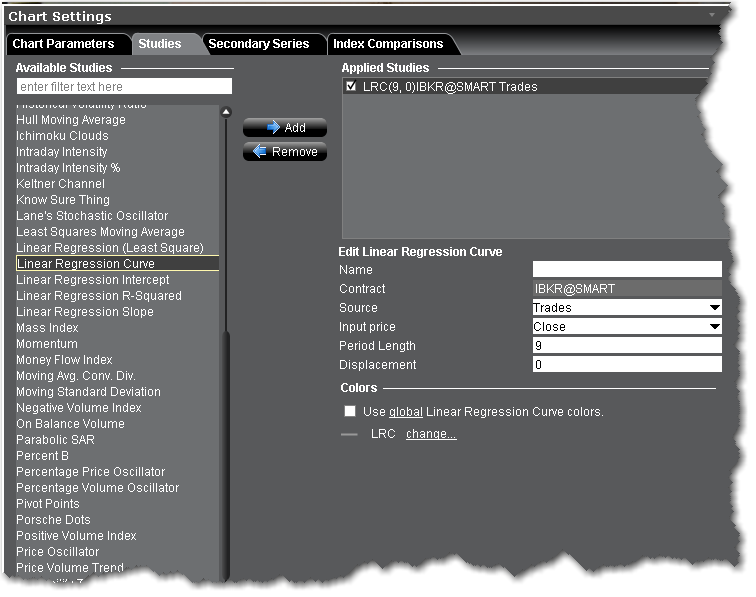This screenshot has height=597, width=756.
Task: Expand the Input price dropdown showing Close
Action: (x=626, y=327)
